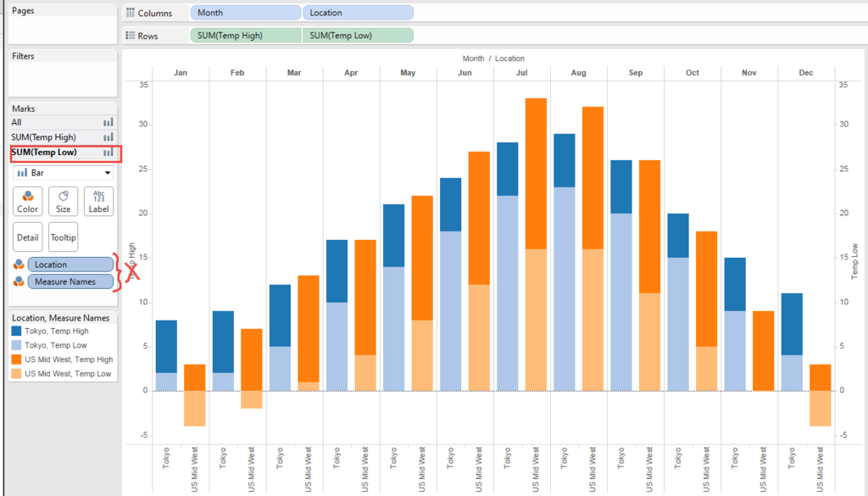Click the Dec column header
The height and width of the screenshot is (496, 868).
click(x=806, y=73)
